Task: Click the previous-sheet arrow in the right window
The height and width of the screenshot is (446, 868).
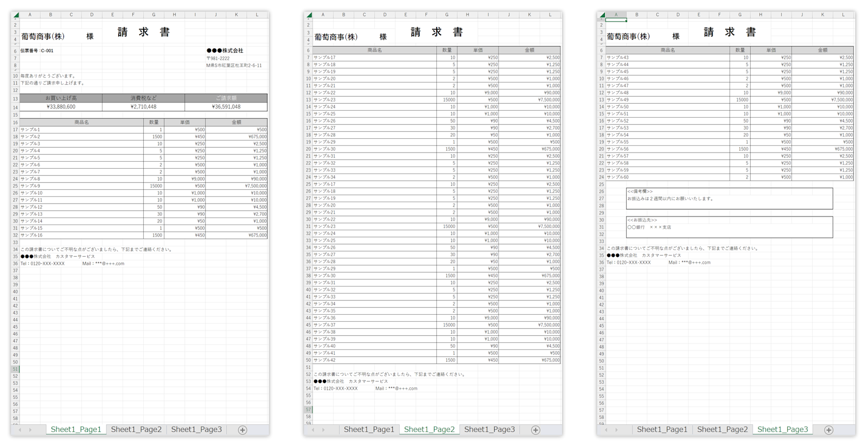Action: tap(606, 430)
